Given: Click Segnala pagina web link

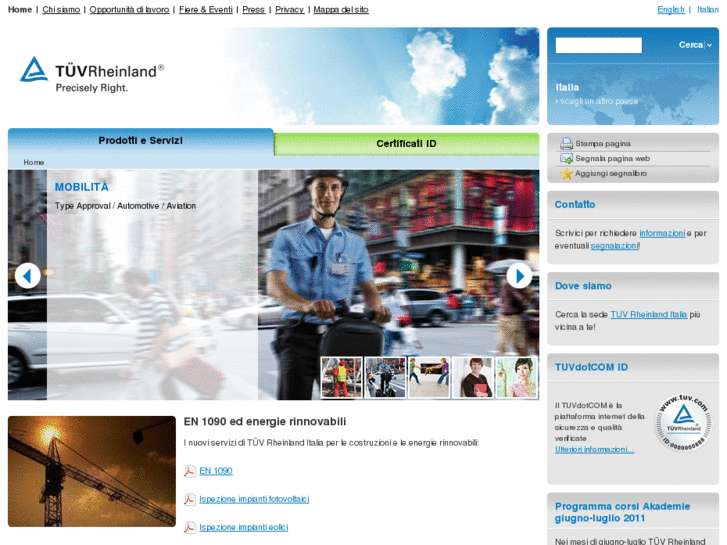Looking at the screenshot, I should [612, 159].
